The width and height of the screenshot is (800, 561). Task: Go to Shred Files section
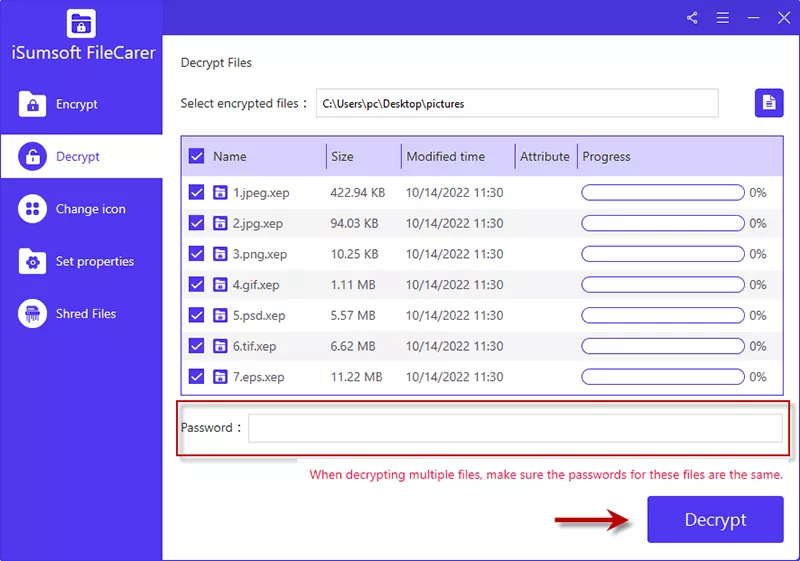[x=86, y=314]
